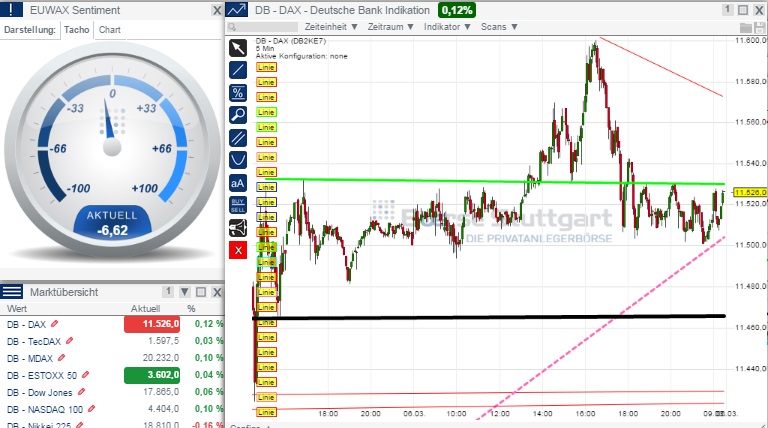Open DB - ESTOXX 50 row

112,375
